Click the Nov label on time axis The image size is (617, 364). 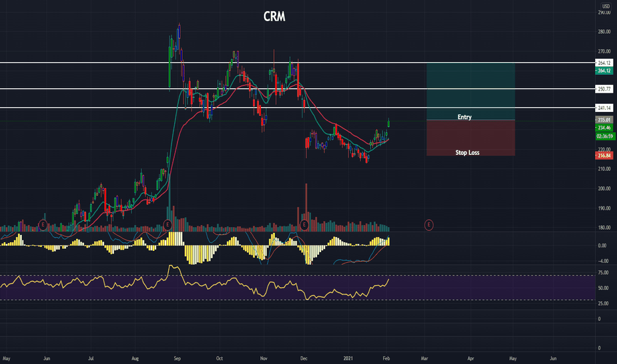click(263, 359)
